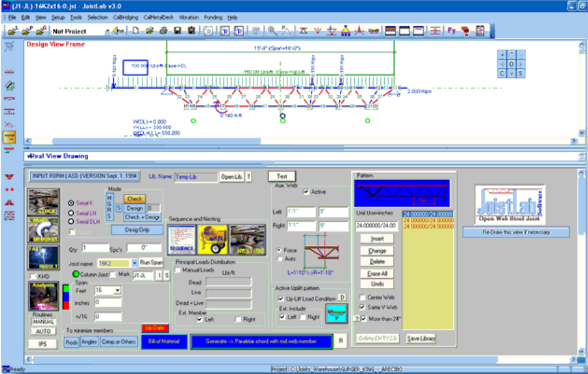
Task: Click the Design View horizontal scrollbar
Action: pos(299,141)
